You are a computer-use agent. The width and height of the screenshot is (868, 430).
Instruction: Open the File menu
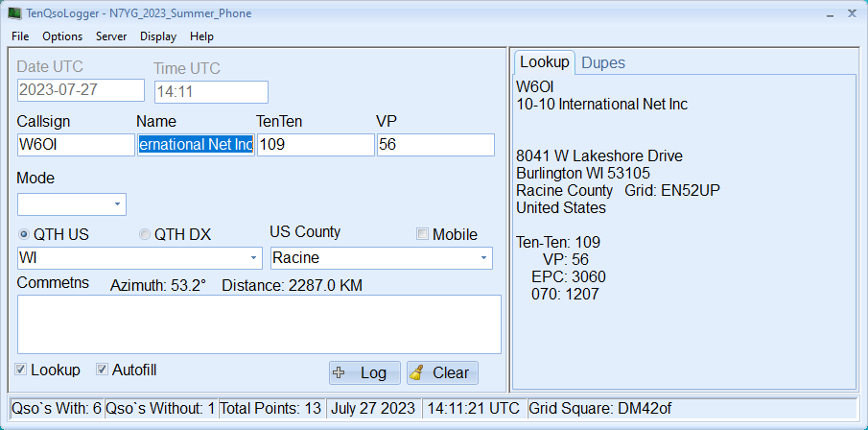coord(20,36)
